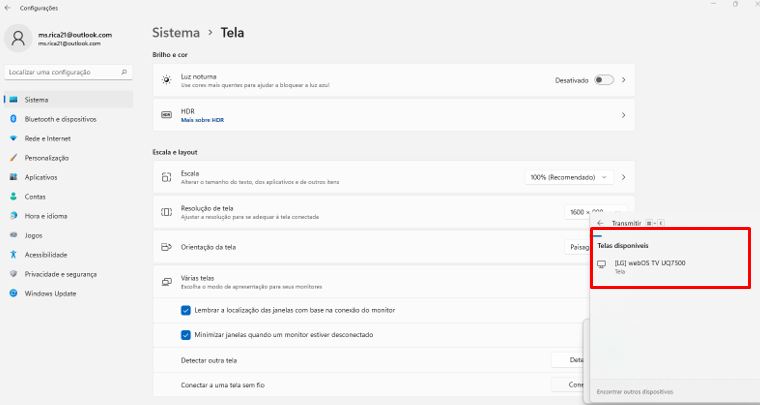Image resolution: width=760 pixels, height=405 pixels.
Task: Click the Aplicativos icon in sidebar
Action: coord(14,177)
